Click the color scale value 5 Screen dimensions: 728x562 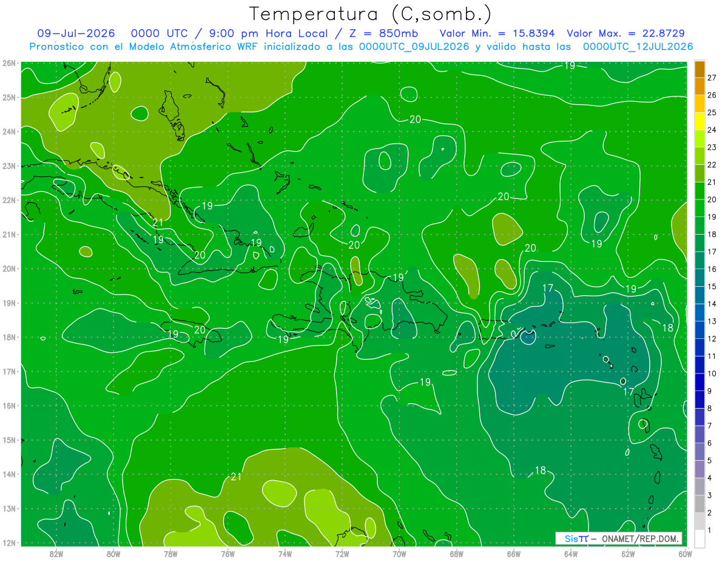pyautogui.click(x=709, y=460)
